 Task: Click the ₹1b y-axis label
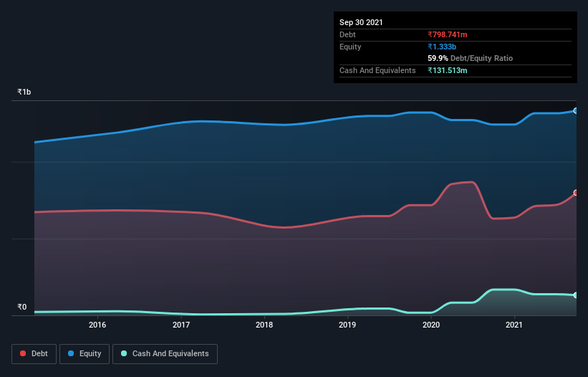coord(24,92)
